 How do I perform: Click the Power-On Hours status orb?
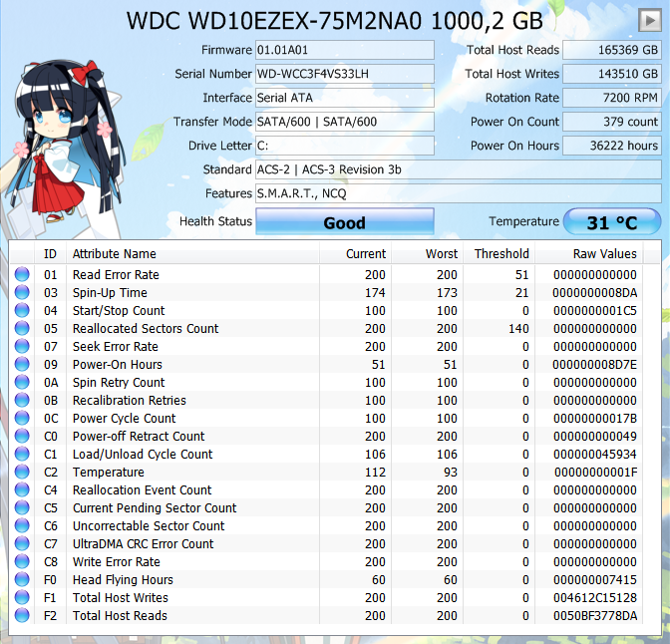click(x=22, y=365)
